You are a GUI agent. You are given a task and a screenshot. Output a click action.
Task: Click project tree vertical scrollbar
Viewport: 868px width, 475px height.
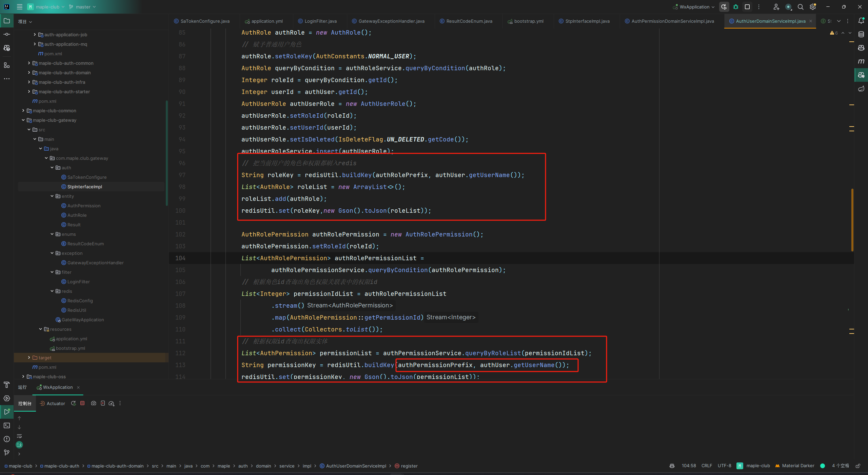[x=166, y=153]
